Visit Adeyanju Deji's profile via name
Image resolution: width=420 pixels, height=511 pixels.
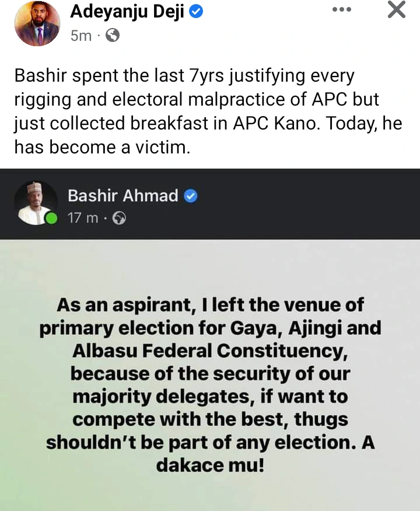coord(128,10)
